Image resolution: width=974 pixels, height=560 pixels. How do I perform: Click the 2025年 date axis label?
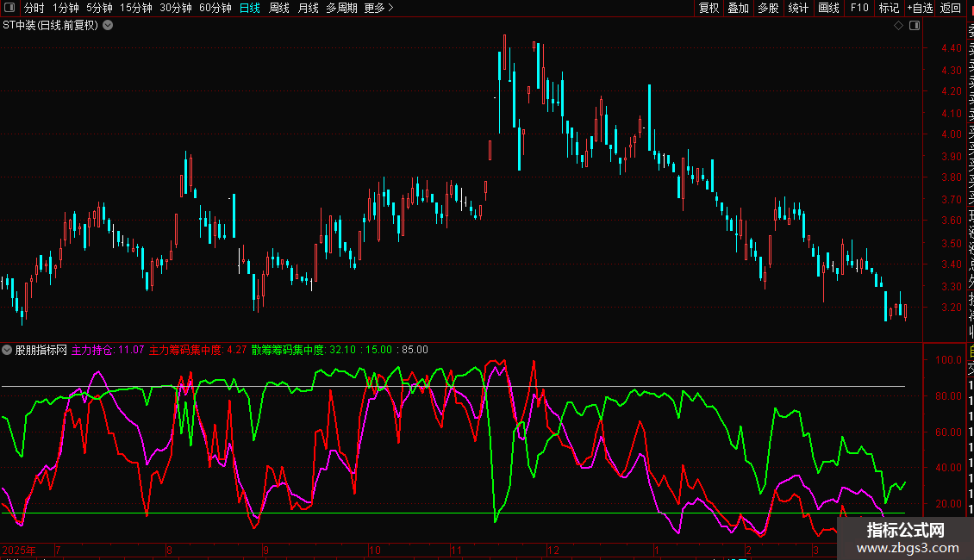pyautogui.click(x=19, y=550)
